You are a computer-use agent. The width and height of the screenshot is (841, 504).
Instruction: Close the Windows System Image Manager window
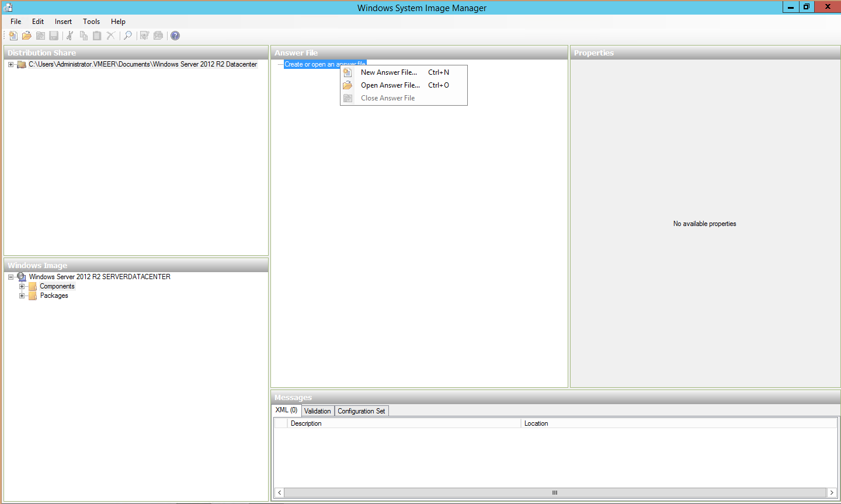pos(828,7)
